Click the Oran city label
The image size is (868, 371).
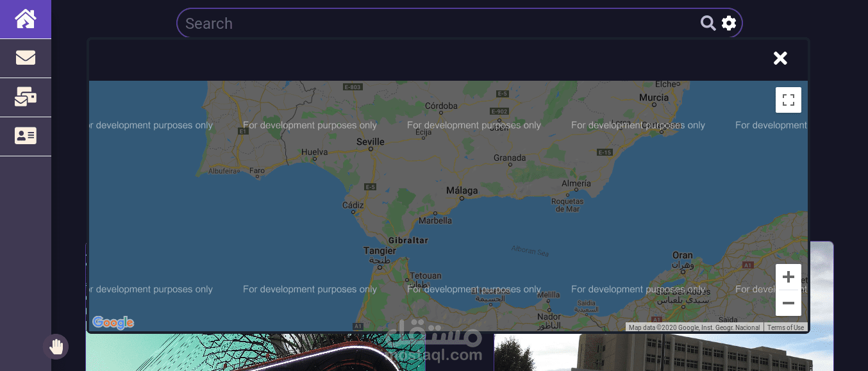point(683,255)
